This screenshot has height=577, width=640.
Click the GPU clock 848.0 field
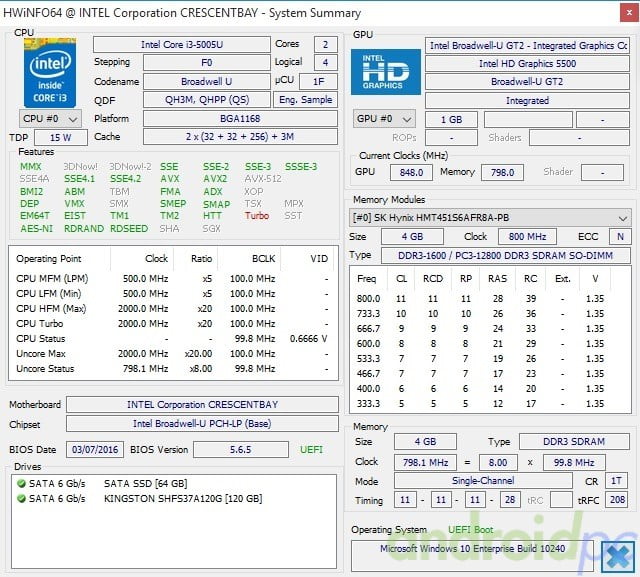[x=411, y=172]
